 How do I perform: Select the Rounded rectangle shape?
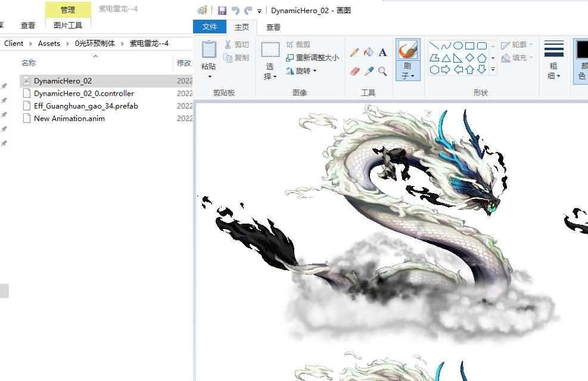pyautogui.click(x=482, y=46)
